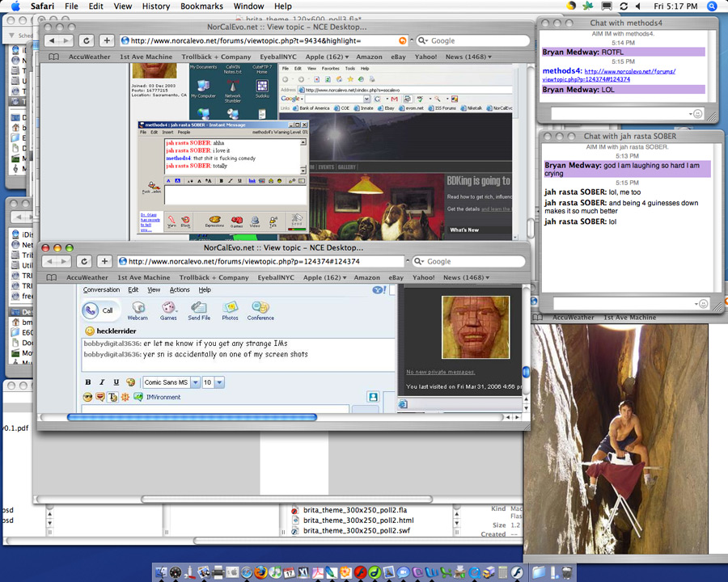Go back using the front Safari window's back arrow
Viewport: 728px width, 582px height.
[x=50, y=261]
